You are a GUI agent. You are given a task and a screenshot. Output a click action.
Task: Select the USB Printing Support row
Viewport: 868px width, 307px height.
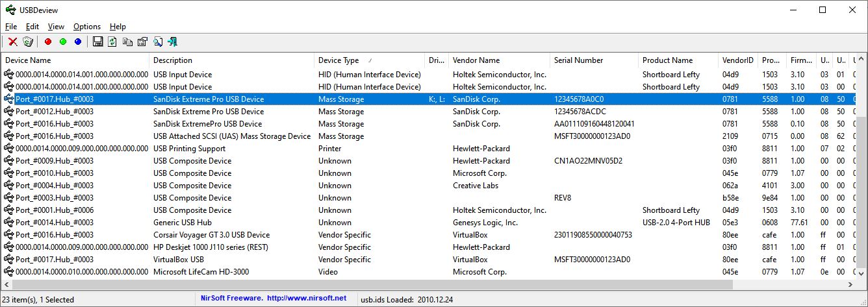(x=429, y=149)
